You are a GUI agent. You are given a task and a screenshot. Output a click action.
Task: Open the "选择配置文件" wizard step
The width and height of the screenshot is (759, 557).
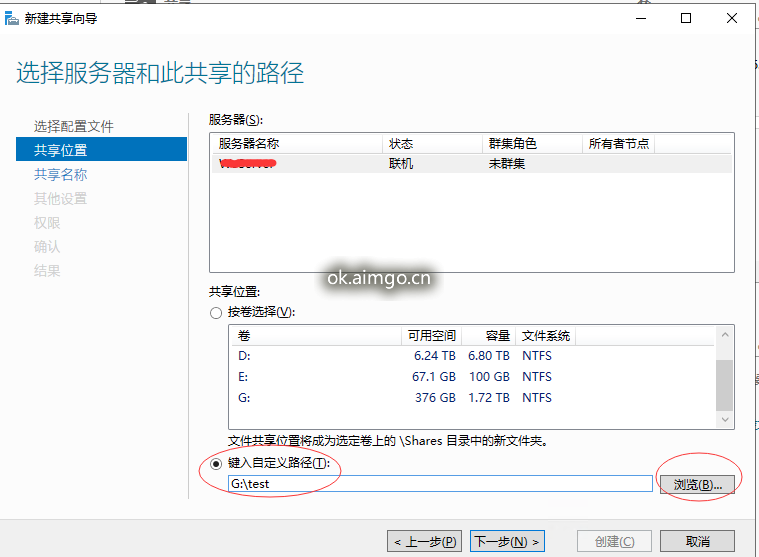click(74, 126)
